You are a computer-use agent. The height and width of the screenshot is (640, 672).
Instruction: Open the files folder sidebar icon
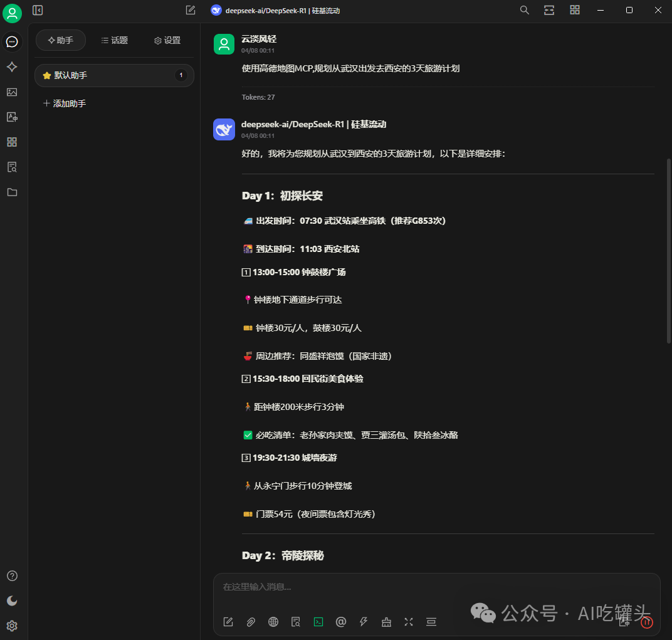click(x=12, y=192)
